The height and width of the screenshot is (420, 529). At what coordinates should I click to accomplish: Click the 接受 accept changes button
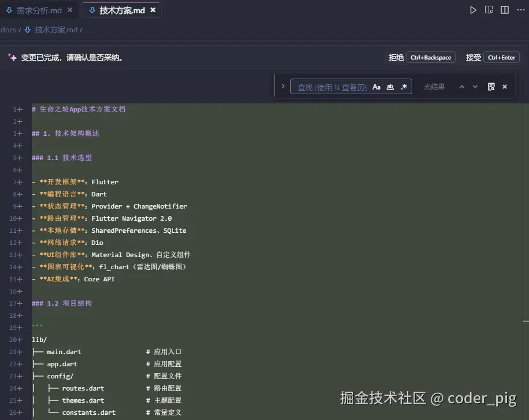473,57
